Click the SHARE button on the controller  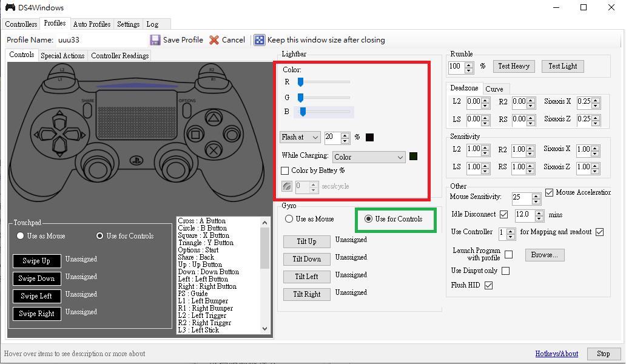pyautogui.click(x=88, y=110)
